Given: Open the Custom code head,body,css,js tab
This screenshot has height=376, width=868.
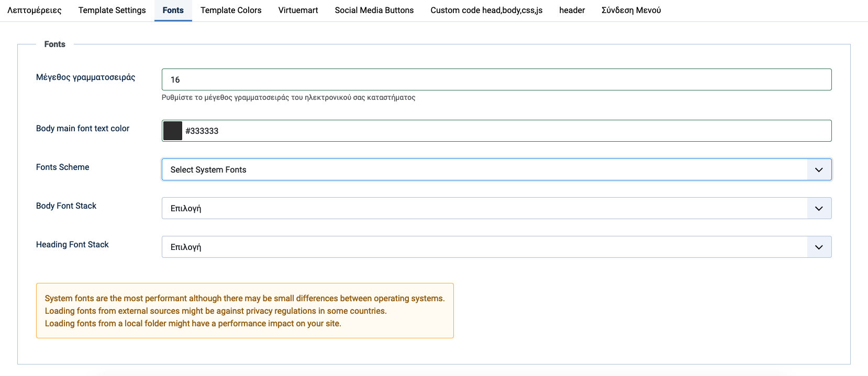Looking at the screenshot, I should pyautogui.click(x=486, y=10).
